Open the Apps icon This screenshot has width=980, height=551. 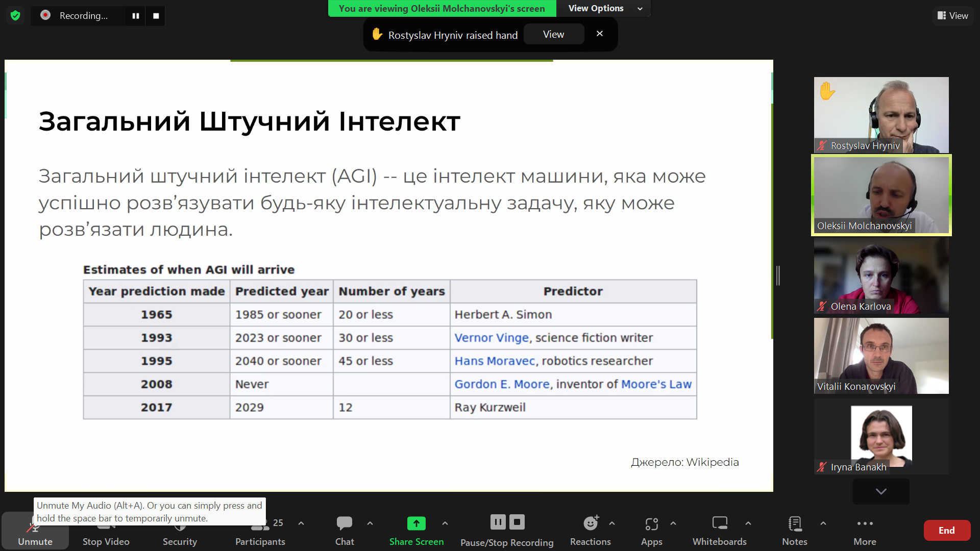652,523
